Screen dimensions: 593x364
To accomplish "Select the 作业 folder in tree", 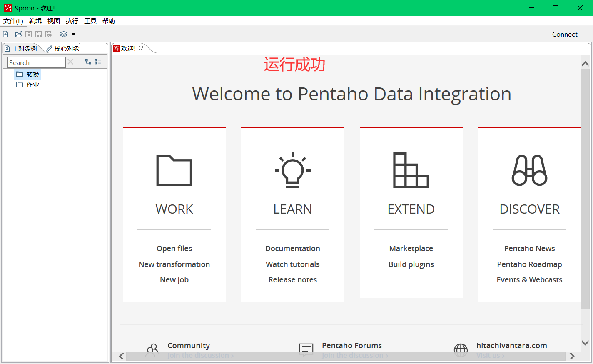I will [28, 85].
